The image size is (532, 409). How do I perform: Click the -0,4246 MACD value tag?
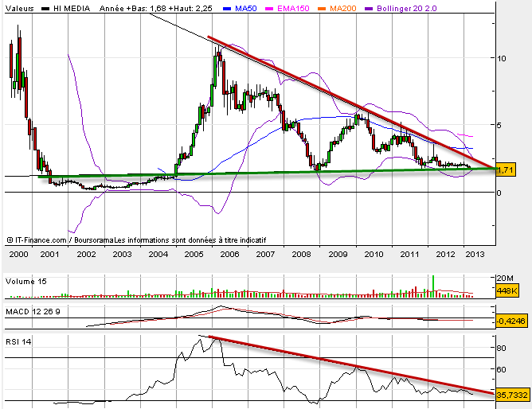pos(510,321)
